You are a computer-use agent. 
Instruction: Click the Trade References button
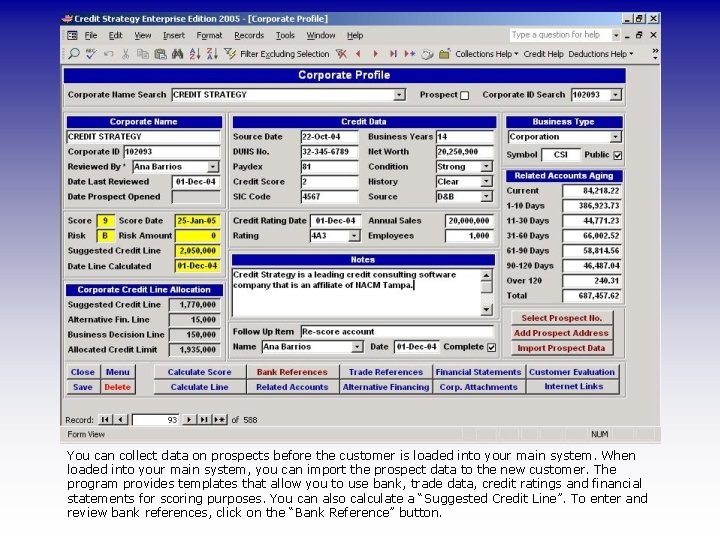386,372
